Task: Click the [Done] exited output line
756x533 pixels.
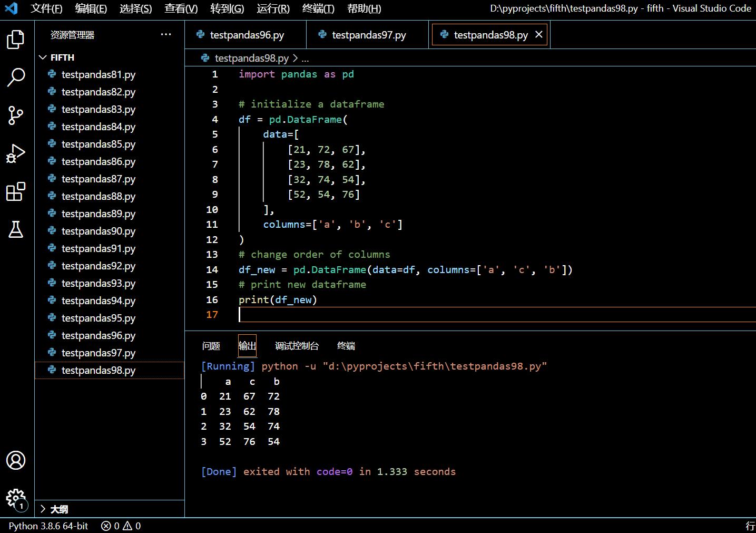Action: click(328, 472)
